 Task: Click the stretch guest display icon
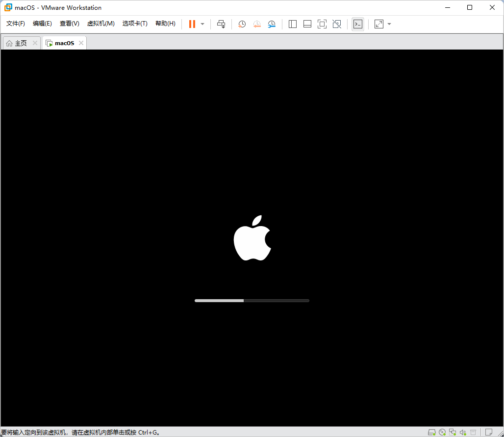(379, 24)
